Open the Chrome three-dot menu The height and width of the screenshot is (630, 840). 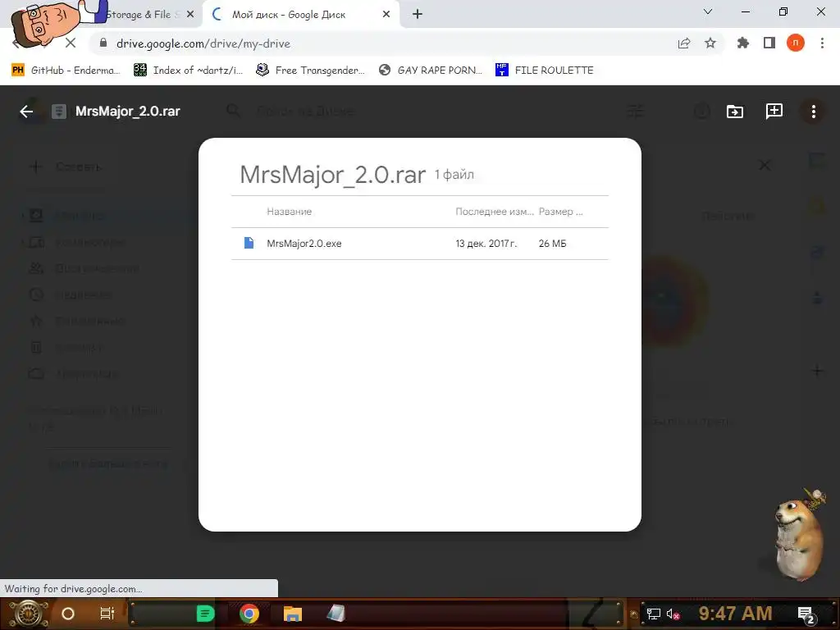click(x=822, y=43)
